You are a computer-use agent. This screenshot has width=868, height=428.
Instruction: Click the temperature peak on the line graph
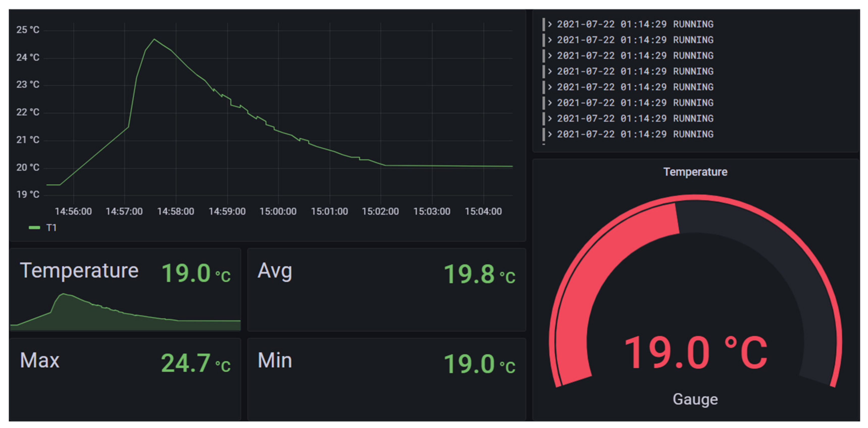click(x=154, y=39)
